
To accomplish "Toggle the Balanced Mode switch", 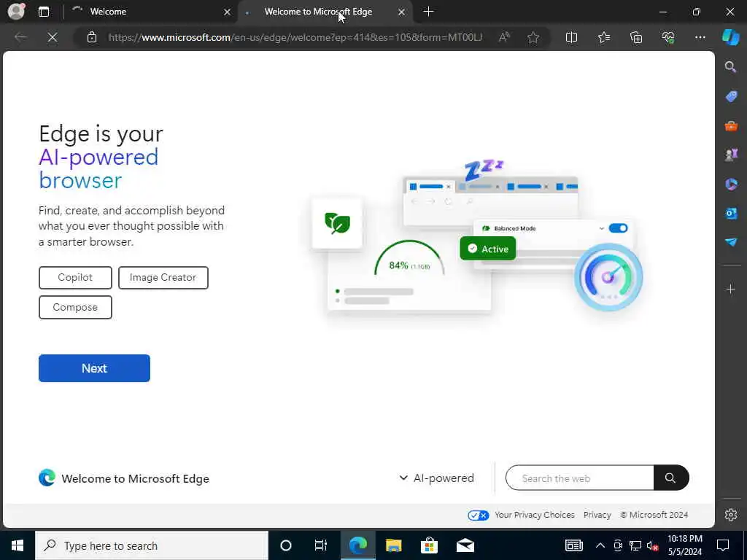I will pyautogui.click(x=618, y=228).
